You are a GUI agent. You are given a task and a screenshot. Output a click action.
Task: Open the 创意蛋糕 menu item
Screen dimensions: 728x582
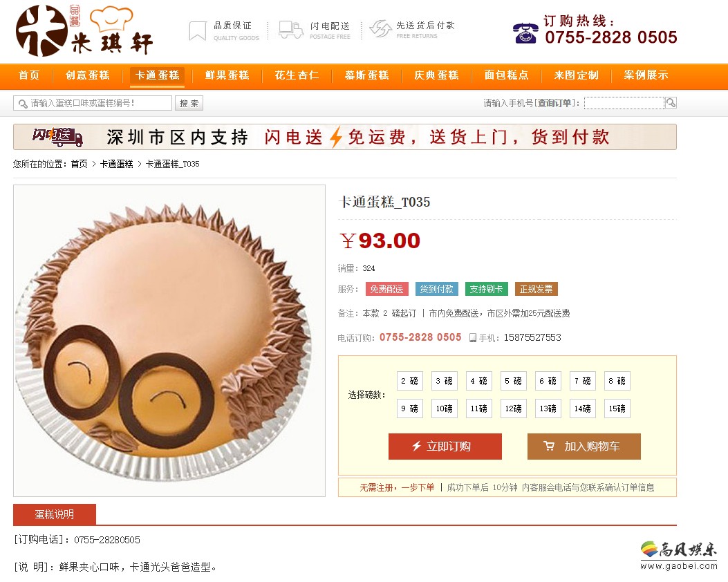pos(87,75)
